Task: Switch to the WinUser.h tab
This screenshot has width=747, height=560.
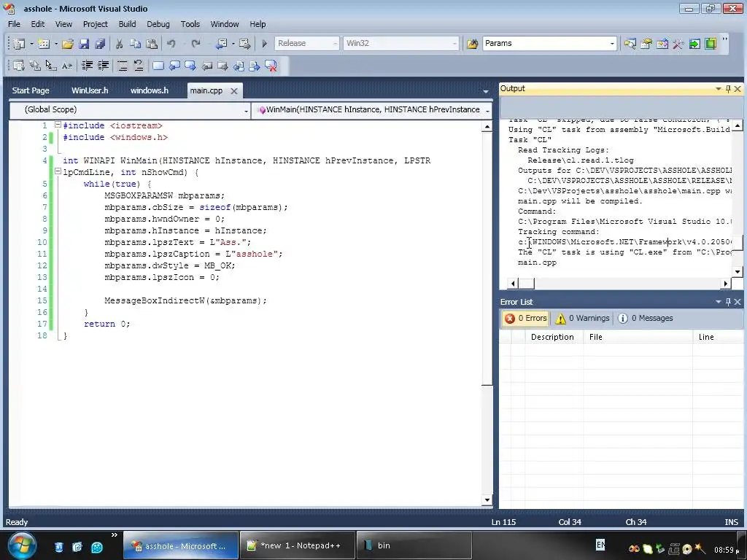Action: pyautogui.click(x=90, y=90)
